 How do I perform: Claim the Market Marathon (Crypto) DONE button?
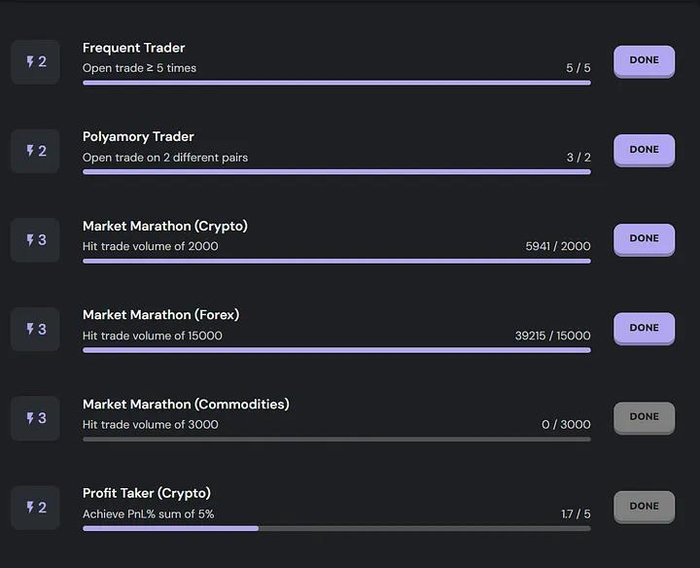644,239
